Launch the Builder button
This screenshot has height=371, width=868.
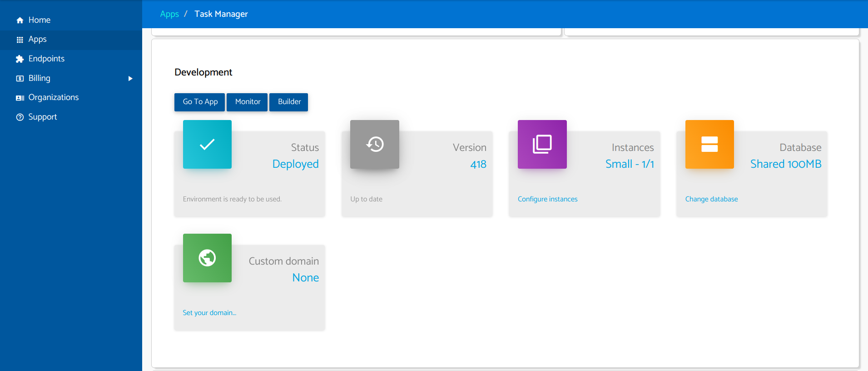point(289,102)
